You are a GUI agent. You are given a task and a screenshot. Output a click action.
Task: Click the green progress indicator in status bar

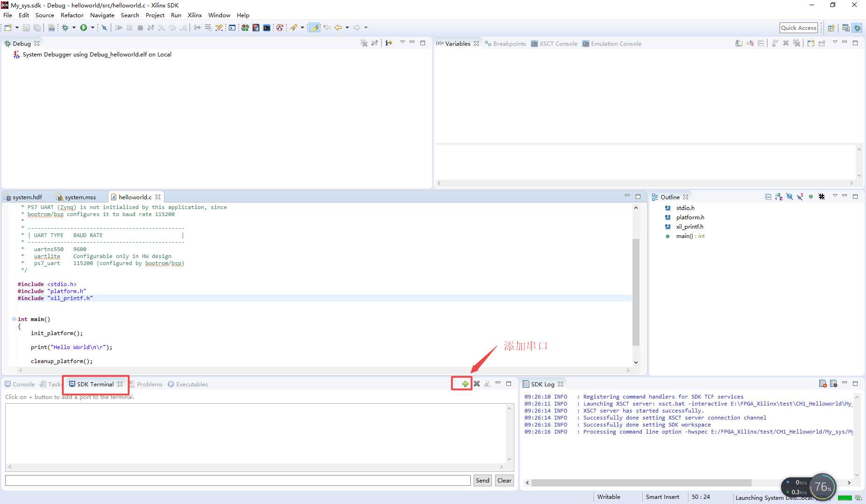[x=845, y=497]
